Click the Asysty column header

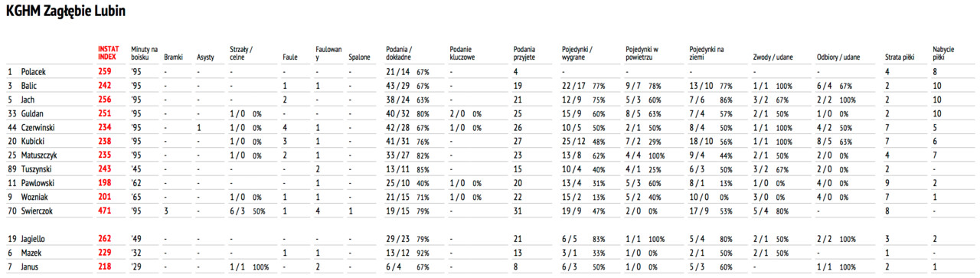[205, 57]
